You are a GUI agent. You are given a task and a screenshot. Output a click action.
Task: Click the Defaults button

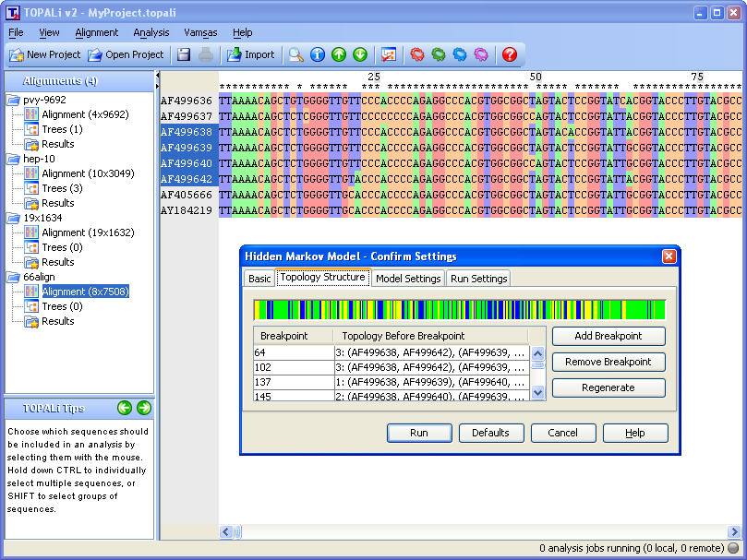point(490,433)
